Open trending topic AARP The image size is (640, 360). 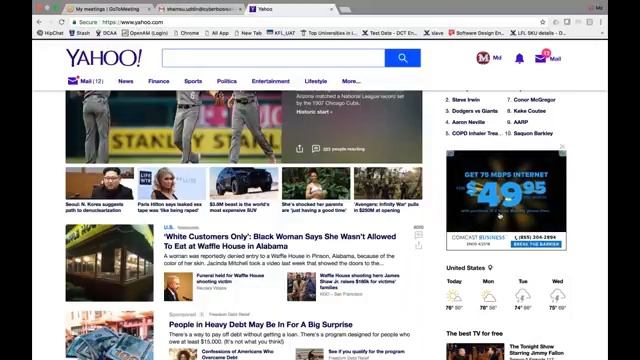pos(520,122)
